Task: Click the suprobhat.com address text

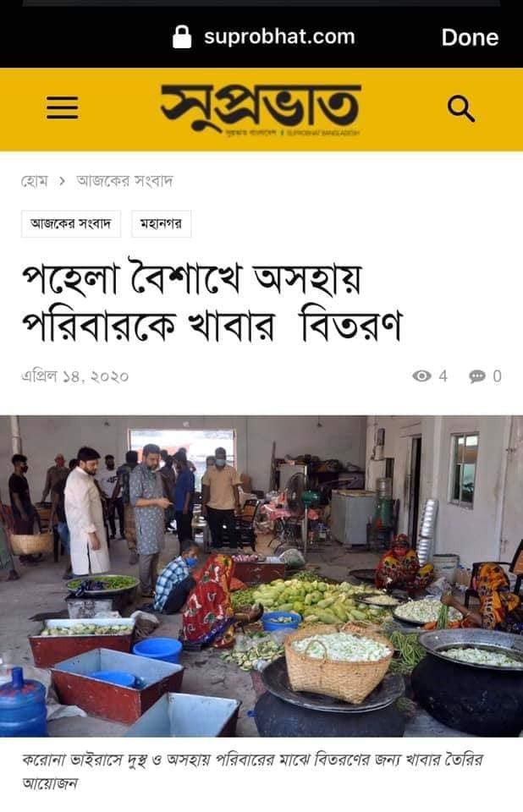Action: 279,36
